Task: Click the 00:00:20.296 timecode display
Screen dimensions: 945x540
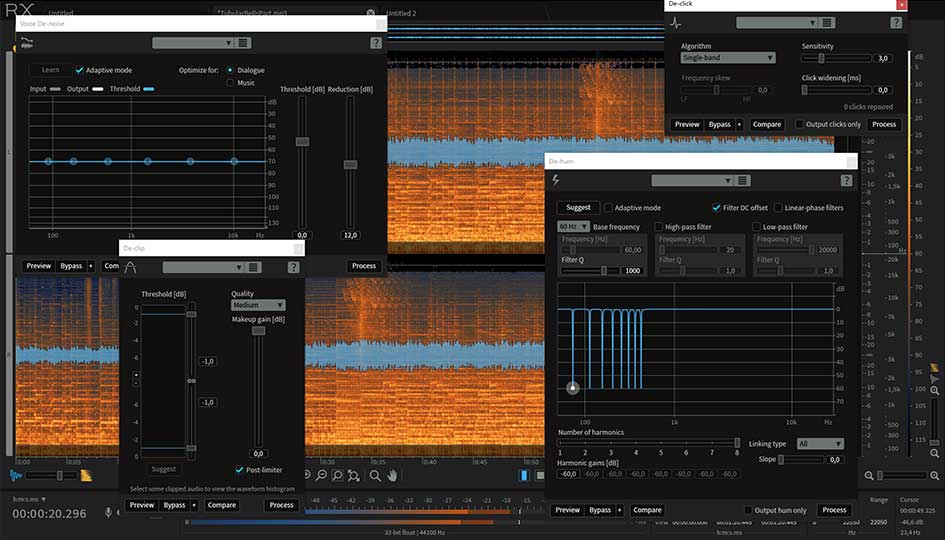Action: (x=49, y=513)
